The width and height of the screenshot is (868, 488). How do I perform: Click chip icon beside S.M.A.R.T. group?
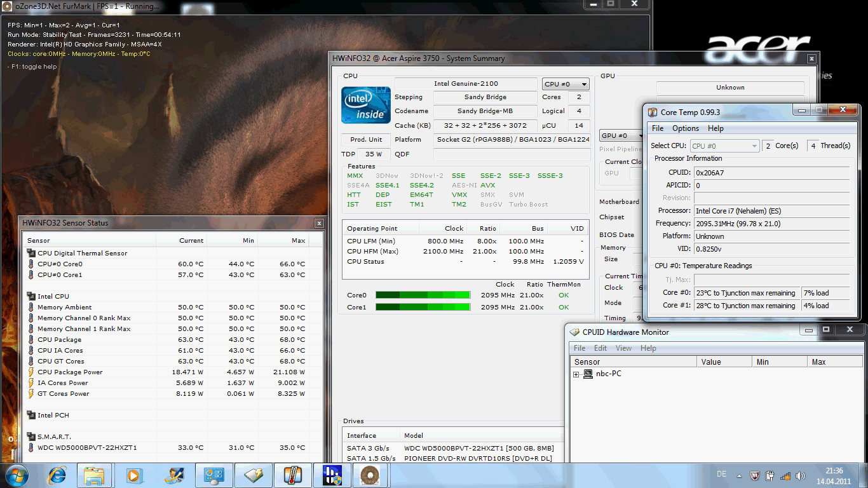[x=31, y=437]
